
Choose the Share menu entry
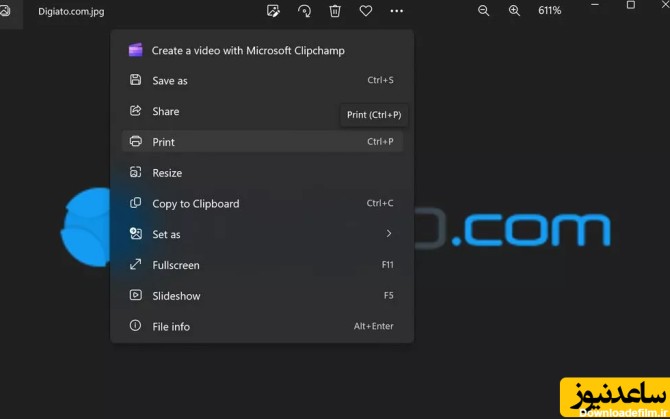click(262, 111)
